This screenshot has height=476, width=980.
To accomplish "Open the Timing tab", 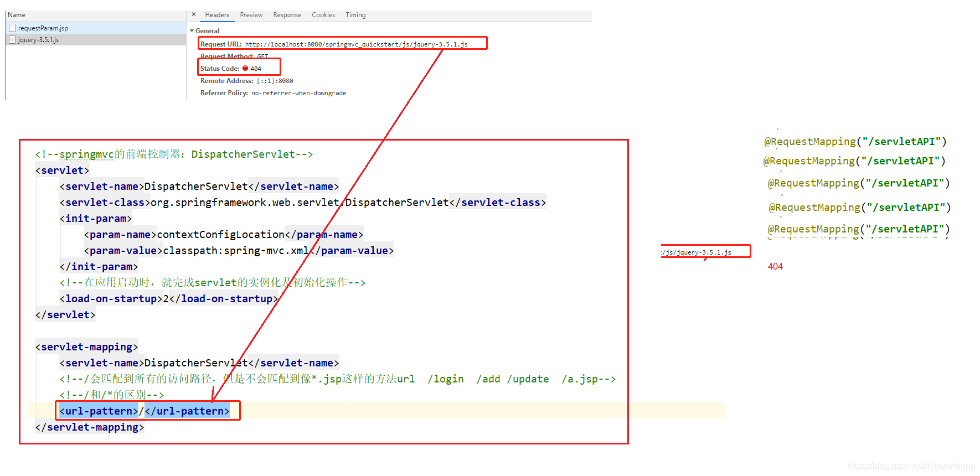I will point(355,15).
